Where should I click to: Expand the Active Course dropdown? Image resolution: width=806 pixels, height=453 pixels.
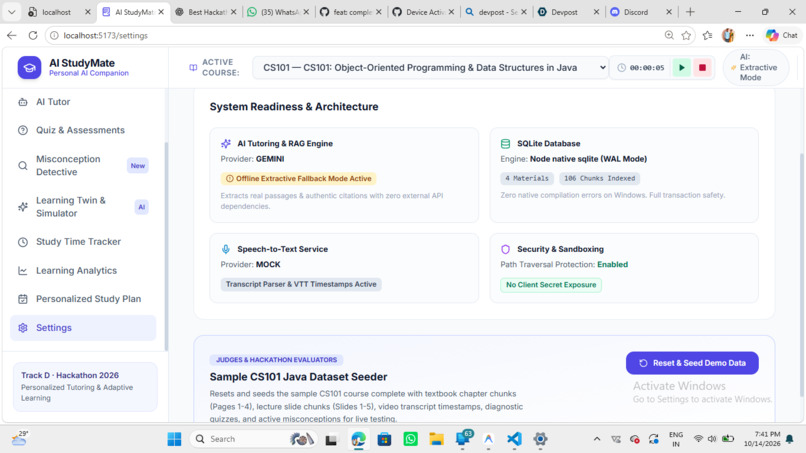[x=431, y=67]
